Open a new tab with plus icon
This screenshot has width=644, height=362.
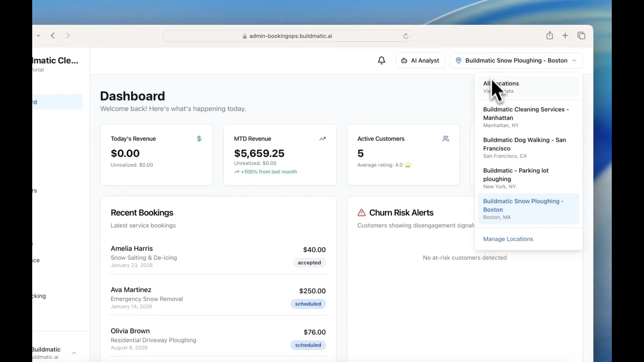565,36
